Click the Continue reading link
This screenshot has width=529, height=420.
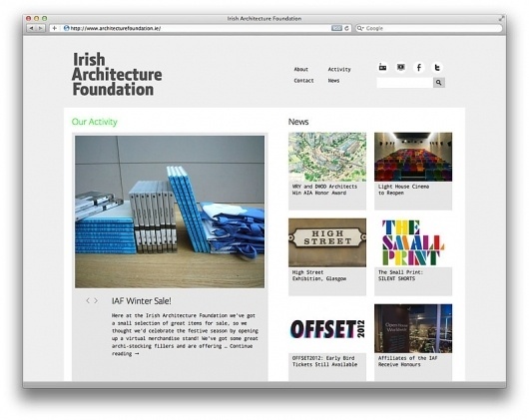[x=183, y=350]
